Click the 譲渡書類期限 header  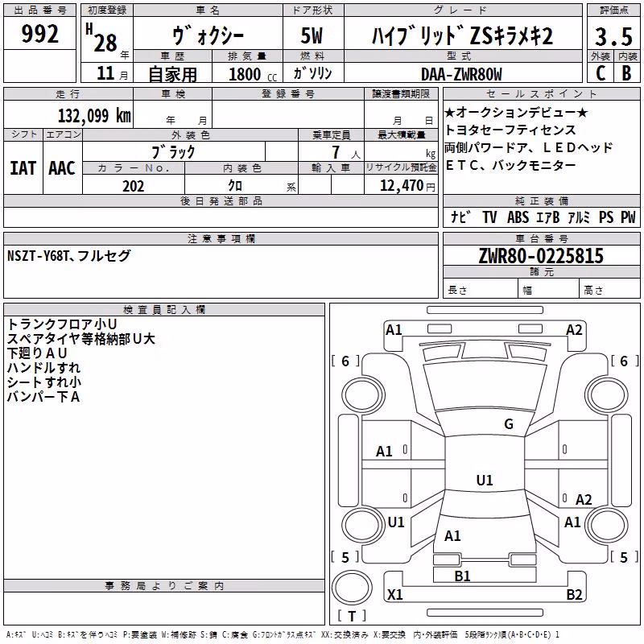(x=401, y=93)
